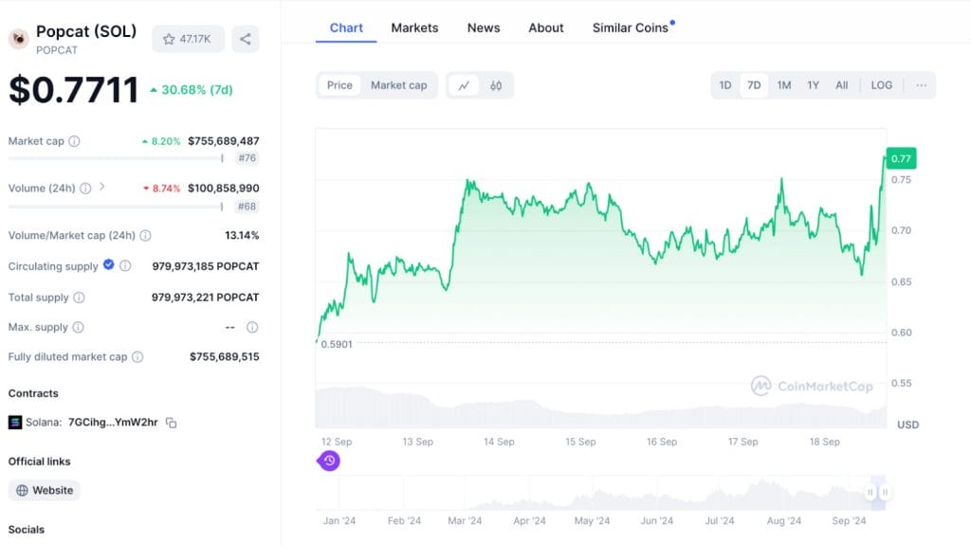Enable LOG scale on chart
Screen dimensions: 971x560
(x=882, y=85)
